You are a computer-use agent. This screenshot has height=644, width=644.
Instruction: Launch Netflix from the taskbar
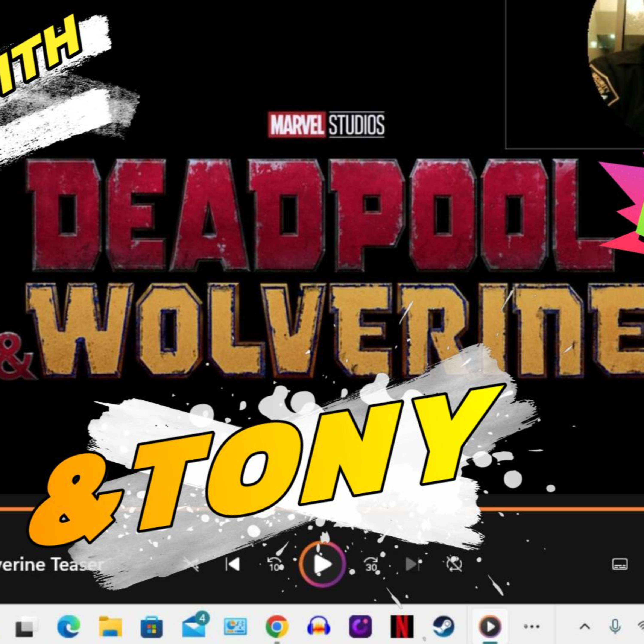[402, 627]
